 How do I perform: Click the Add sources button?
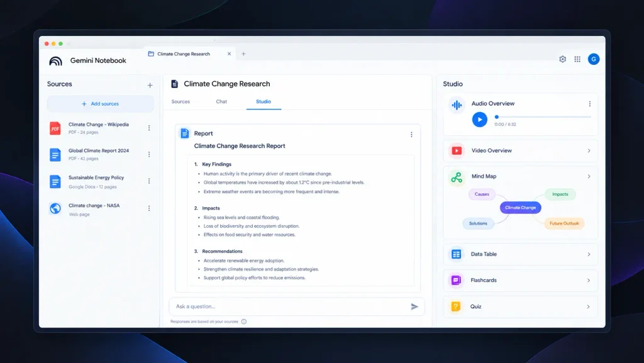100,104
